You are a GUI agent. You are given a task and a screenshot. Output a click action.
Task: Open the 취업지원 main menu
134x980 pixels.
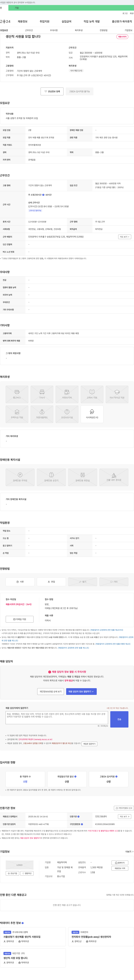45,22
